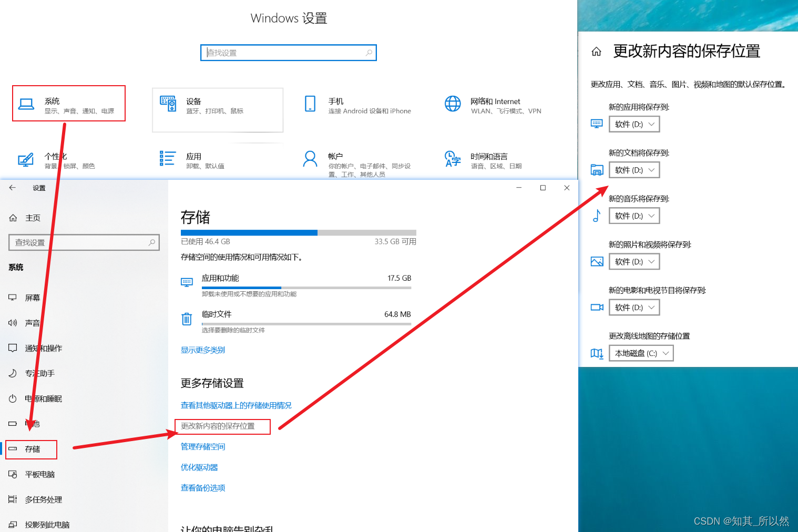The image size is (798, 532).
Task: Click the 查找设置 search box in Windows 设置
Action: [x=289, y=53]
